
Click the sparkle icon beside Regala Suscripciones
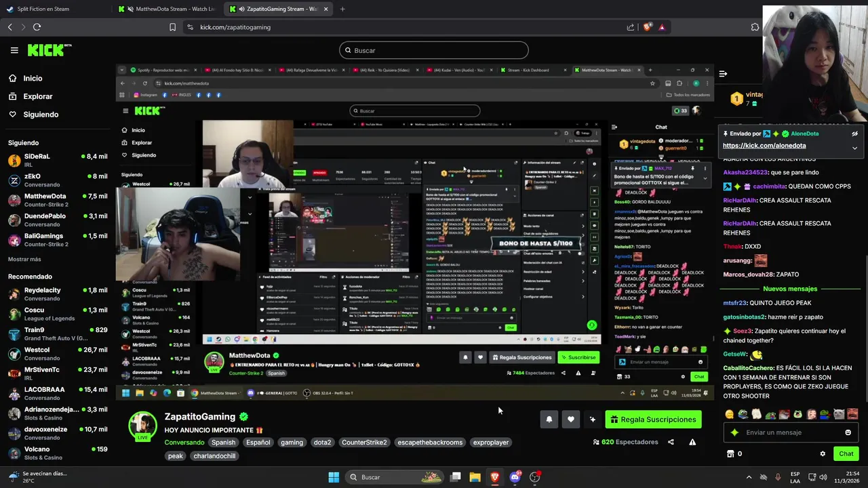593,420
